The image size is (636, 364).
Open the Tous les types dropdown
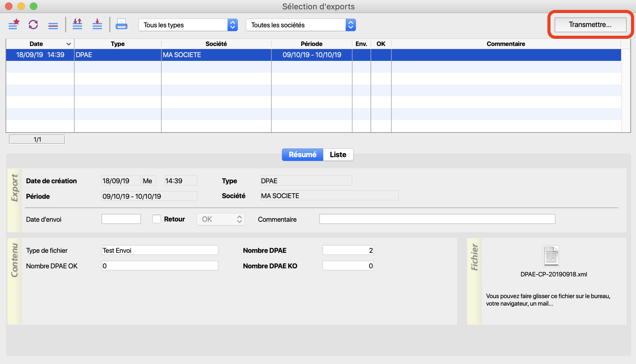coord(188,25)
